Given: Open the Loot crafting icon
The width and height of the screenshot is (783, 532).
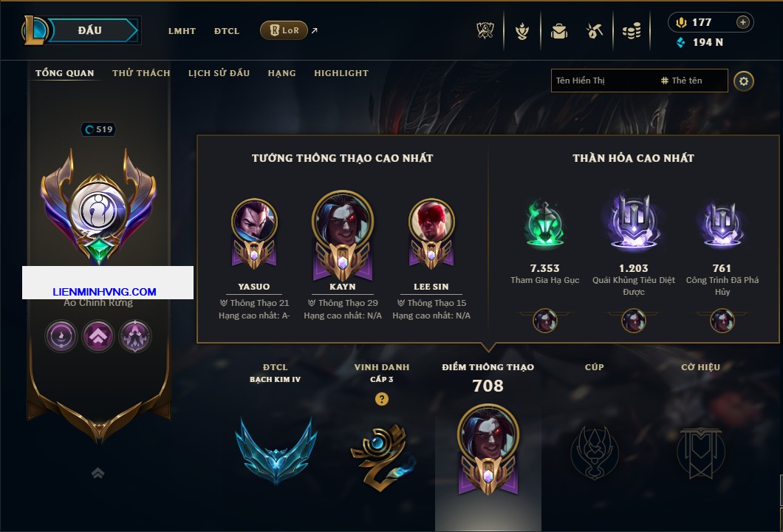Looking at the screenshot, I should (594, 31).
